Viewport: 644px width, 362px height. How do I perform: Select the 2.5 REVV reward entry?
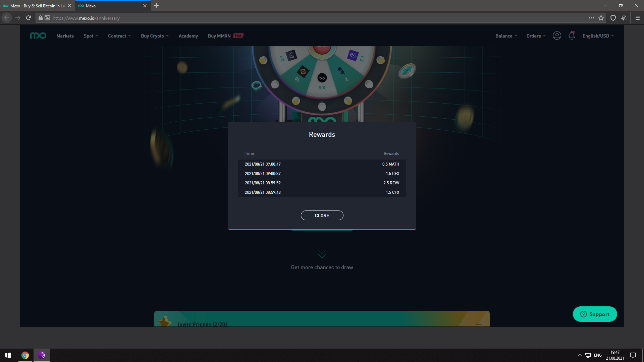322,183
